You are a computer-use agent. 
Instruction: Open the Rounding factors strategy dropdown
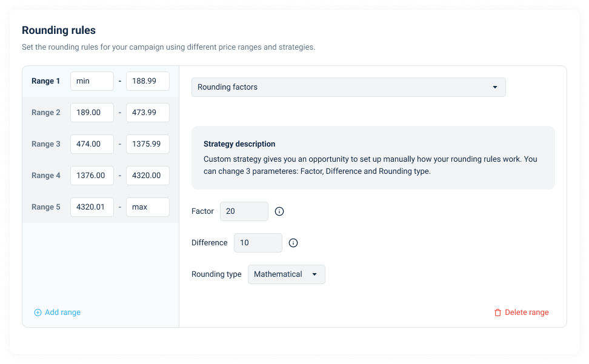tap(348, 87)
